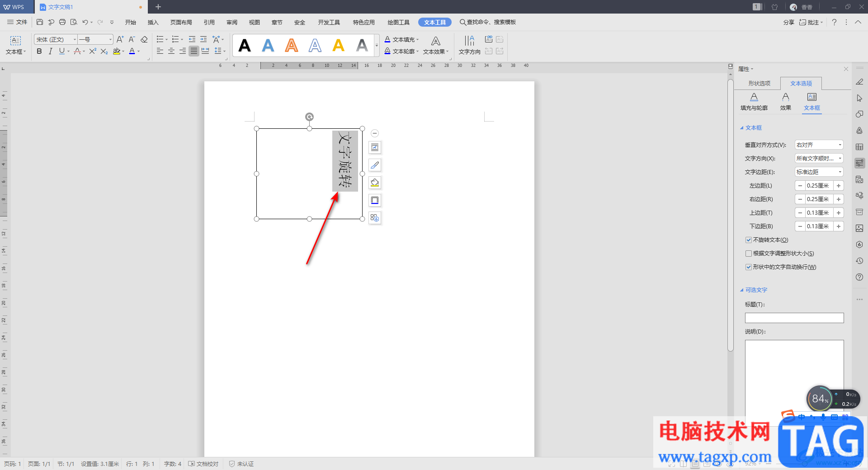Viewport: 868px width, 470px height.
Task: Click 文本效果 button in ribbon
Action: (x=436, y=45)
